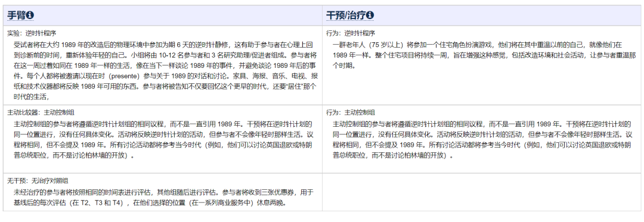The image size is (644, 222).
Task: Click the active control description in the 干预/治疗 column
Action: pyautogui.click(x=482, y=140)
